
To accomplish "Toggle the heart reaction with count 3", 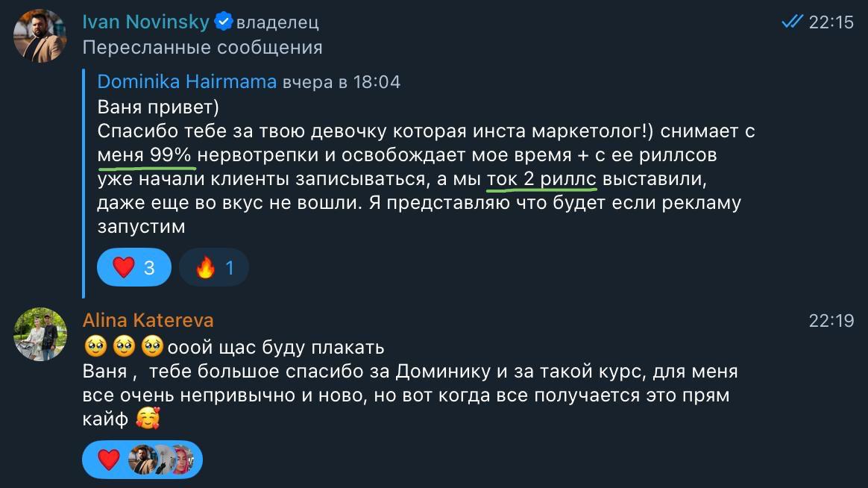I will [134, 267].
